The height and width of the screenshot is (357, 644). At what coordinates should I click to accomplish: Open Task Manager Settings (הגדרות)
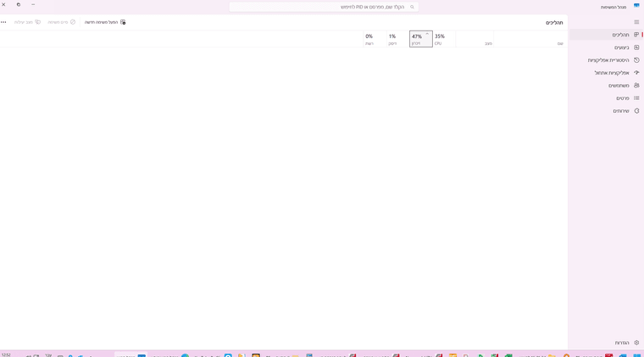[x=606, y=343]
